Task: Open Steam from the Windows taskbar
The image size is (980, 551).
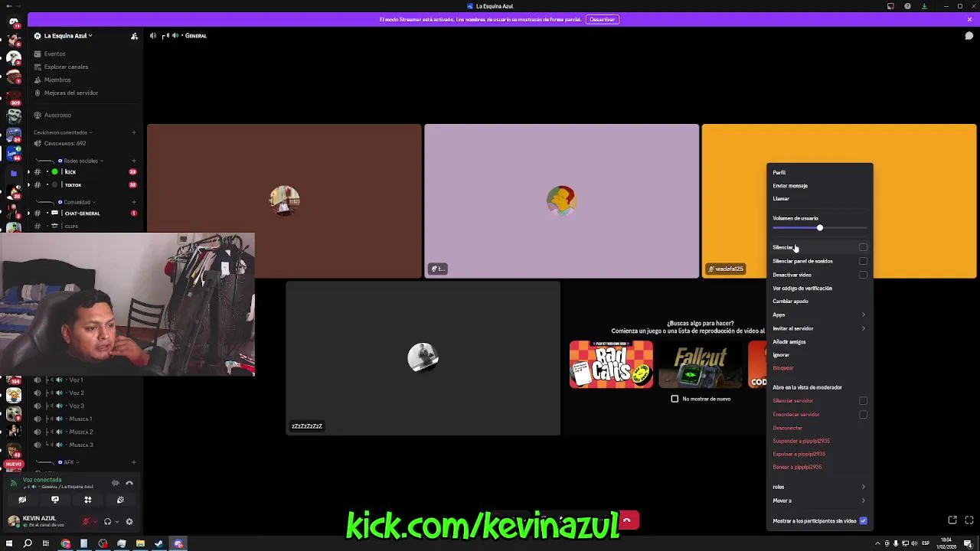Action: (x=159, y=543)
